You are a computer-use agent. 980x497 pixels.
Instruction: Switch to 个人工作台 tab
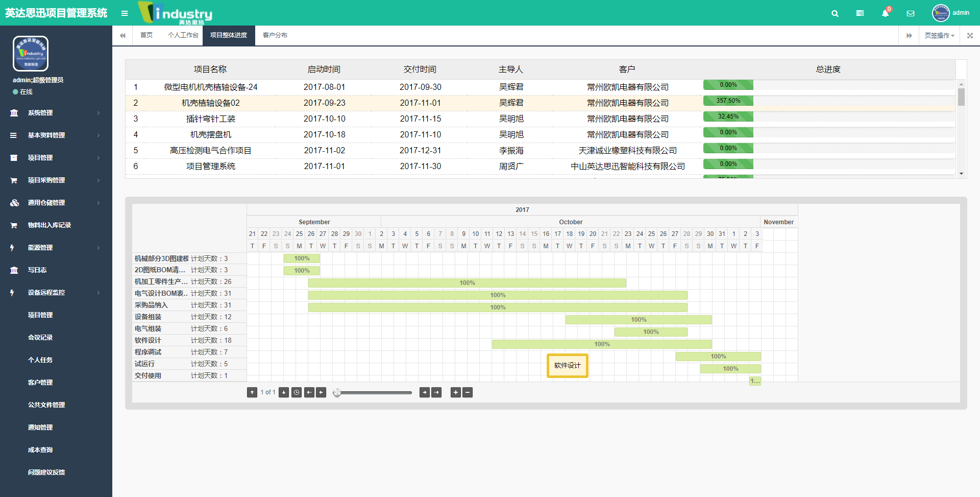click(x=183, y=35)
